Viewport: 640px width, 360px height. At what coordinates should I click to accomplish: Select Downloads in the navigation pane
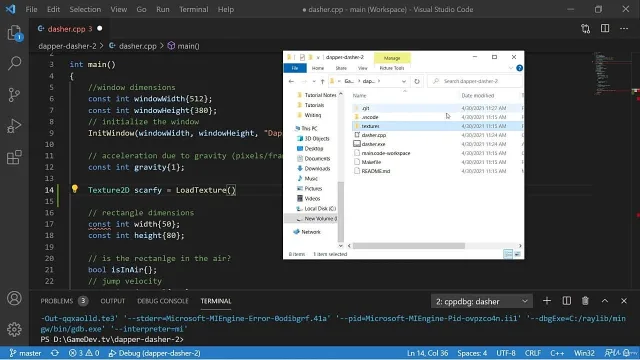317,169
